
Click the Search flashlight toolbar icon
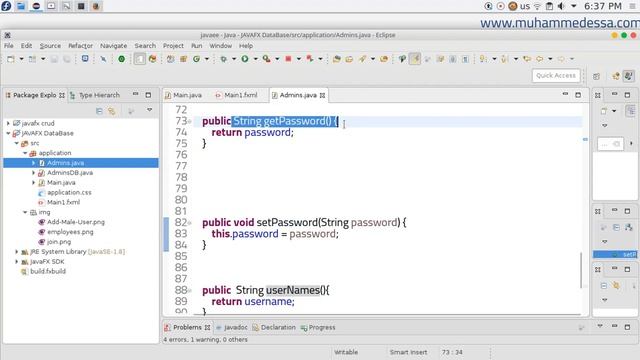pos(362,59)
